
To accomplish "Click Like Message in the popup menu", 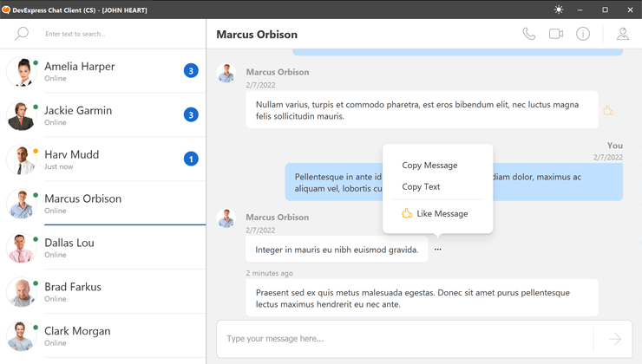I will pyautogui.click(x=442, y=213).
